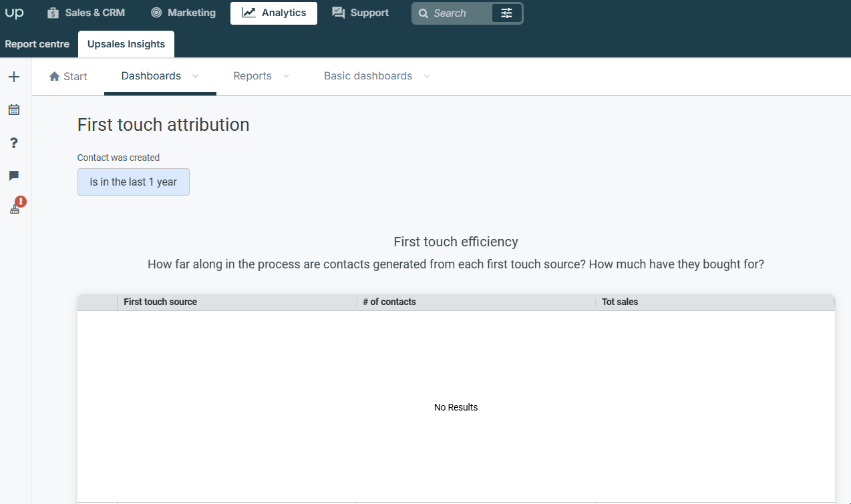Open the Marketing menu
The height and width of the screenshot is (504, 851).
pos(183,13)
